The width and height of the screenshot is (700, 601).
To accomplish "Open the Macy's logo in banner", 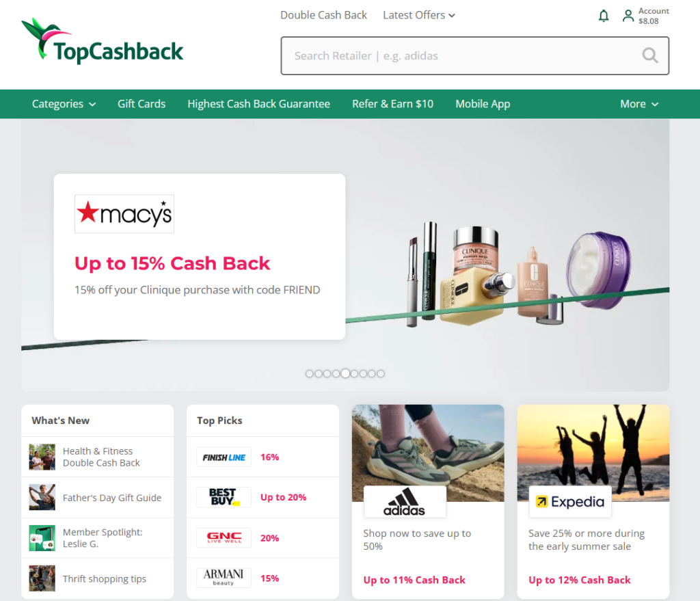I will [124, 214].
